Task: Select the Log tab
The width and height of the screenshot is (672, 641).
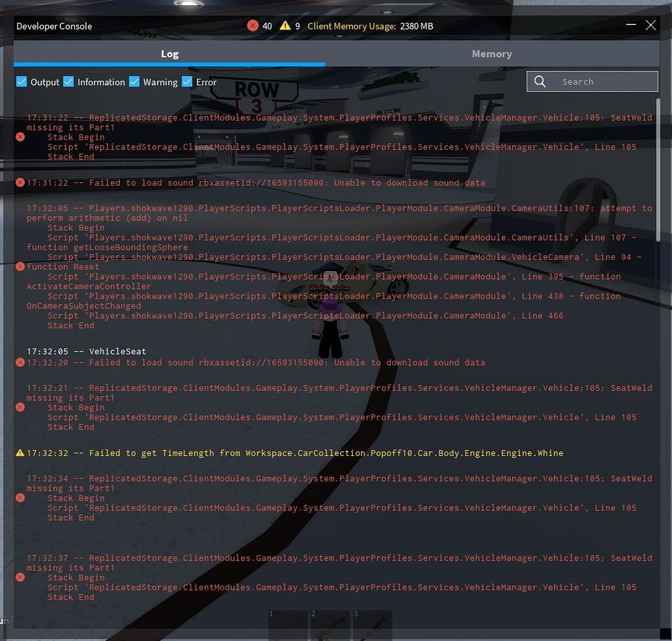Action: click(x=169, y=54)
